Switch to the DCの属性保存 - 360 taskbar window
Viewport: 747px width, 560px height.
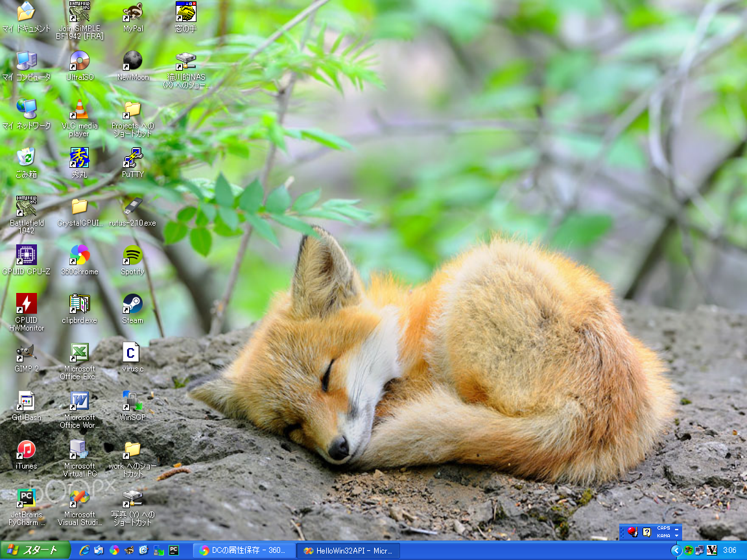click(244, 550)
